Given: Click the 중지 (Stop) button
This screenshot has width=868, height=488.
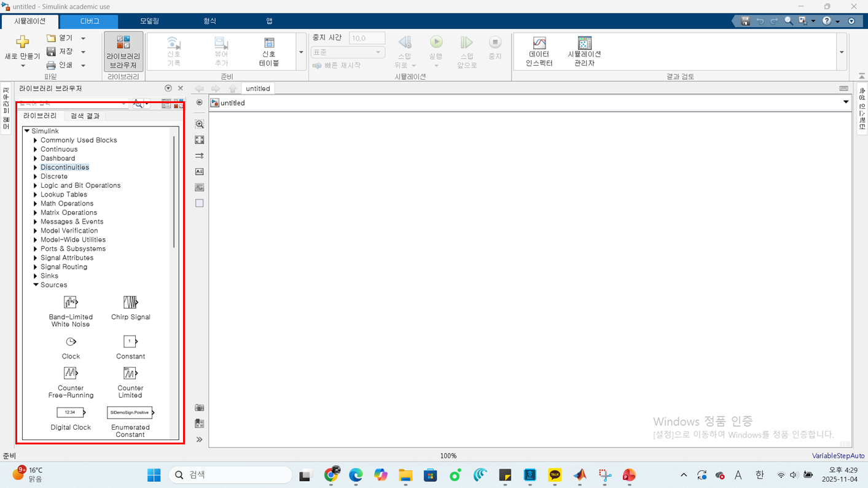Looking at the screenshot, I should click(495, 42).
